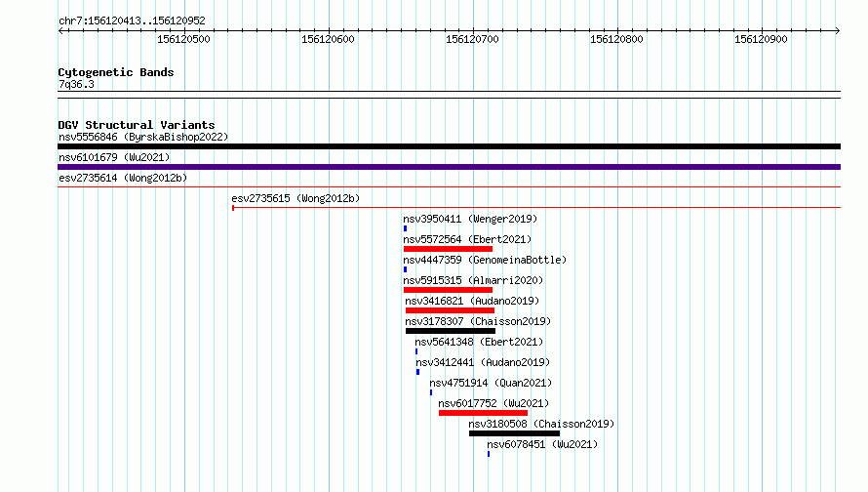Open nsv5572564 (Ebert2021) label

pyautogui.click(x=467, y=239)
